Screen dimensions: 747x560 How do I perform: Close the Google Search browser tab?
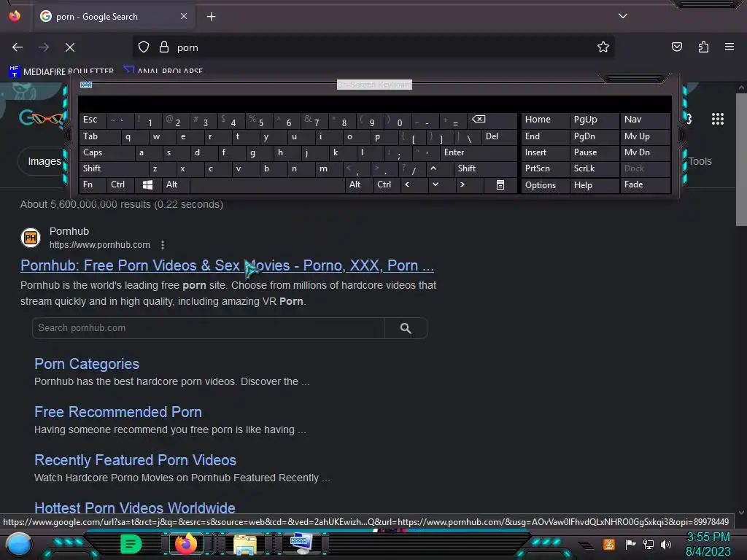point(184,16)
